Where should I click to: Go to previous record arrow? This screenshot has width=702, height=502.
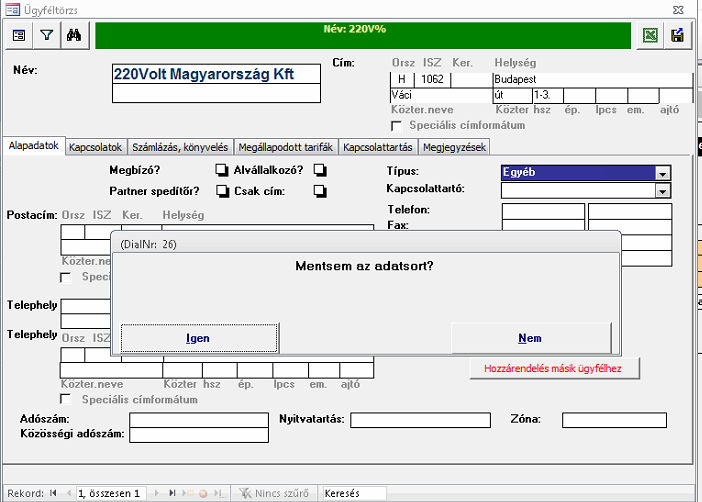tap(68, 493)
